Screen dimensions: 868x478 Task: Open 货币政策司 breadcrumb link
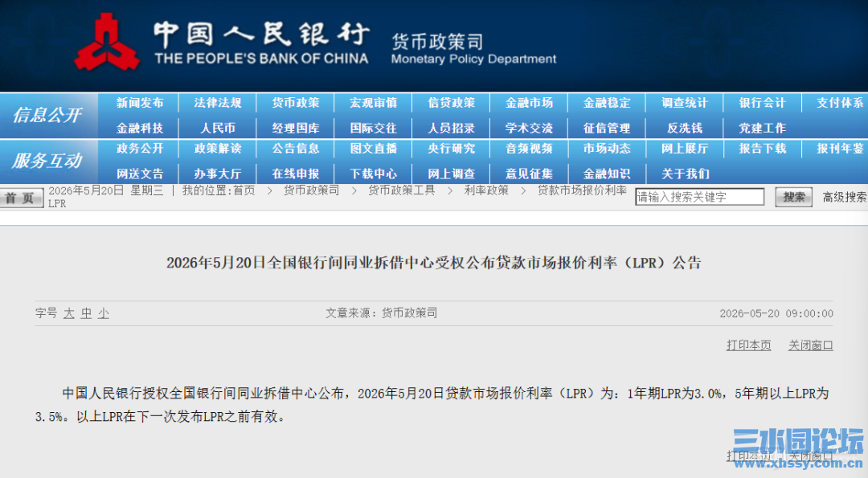point(311,191)
